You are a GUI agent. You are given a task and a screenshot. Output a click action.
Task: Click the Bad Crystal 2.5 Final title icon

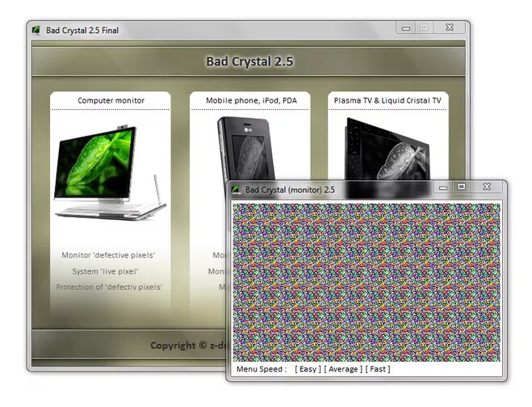pyautogui.click(x=36, y=30)
